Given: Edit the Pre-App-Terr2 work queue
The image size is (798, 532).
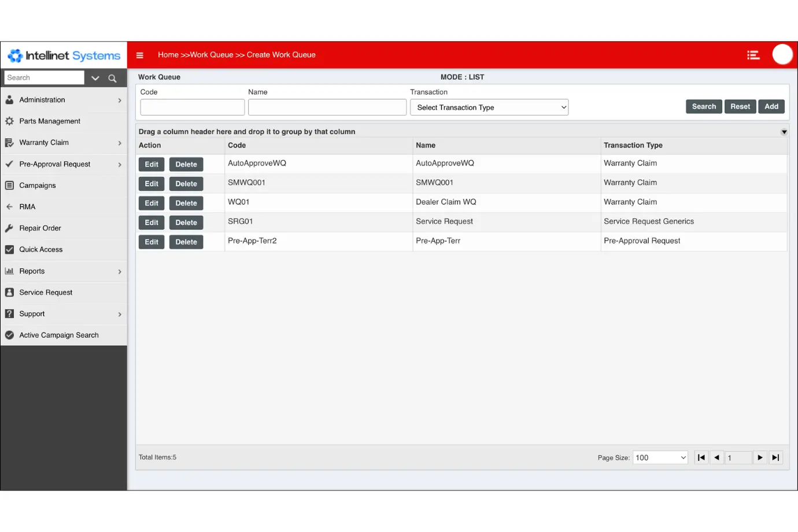Looking at the screenshot, I should coord(152,242).
